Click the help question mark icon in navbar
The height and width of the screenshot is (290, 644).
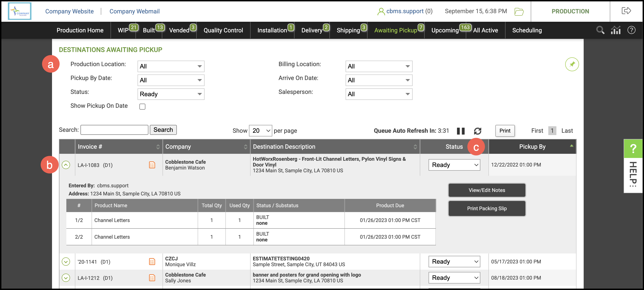pos(631,30)
